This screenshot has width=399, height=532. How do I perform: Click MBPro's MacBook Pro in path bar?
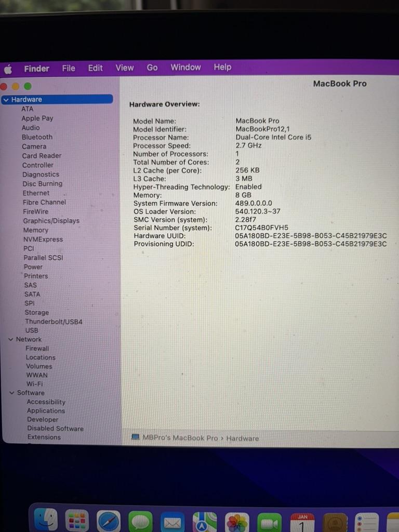pos(180,438)
